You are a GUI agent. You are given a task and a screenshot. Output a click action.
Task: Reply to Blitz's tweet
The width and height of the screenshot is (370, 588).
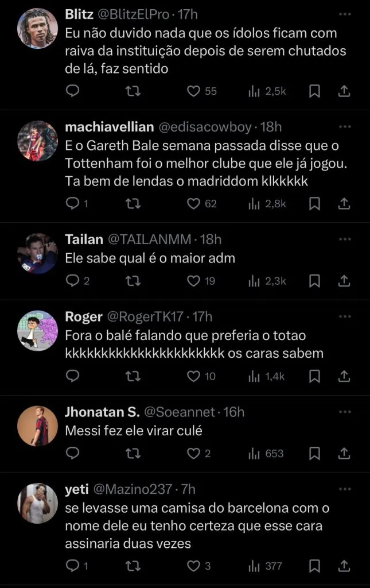[x=72, y=91]
